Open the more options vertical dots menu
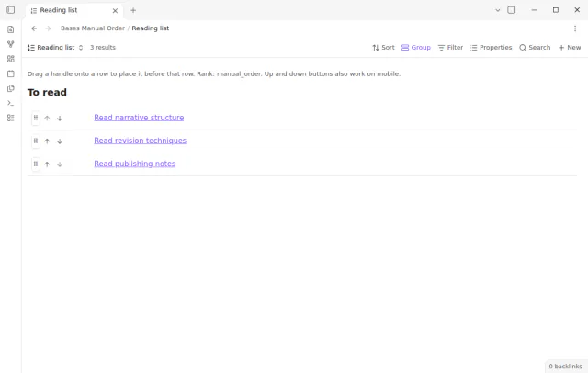The height and width of the screenshot is (373, 588). click(x=575, y=28)
